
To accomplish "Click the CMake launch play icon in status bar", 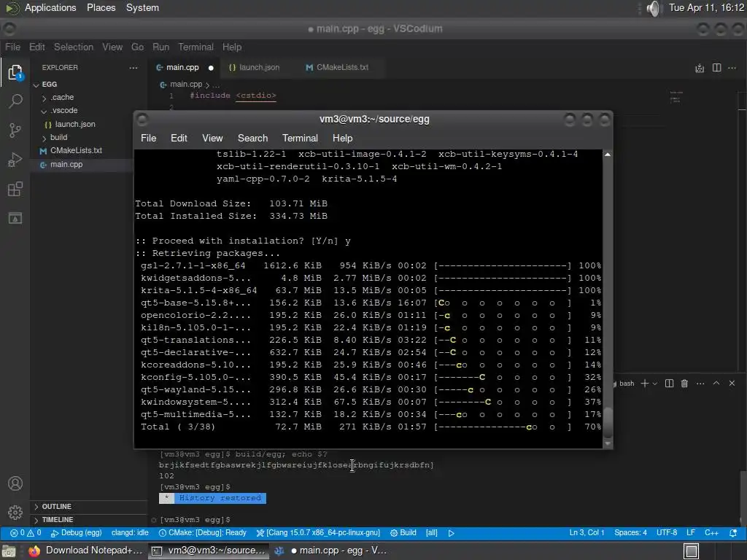I will (451, 533).
